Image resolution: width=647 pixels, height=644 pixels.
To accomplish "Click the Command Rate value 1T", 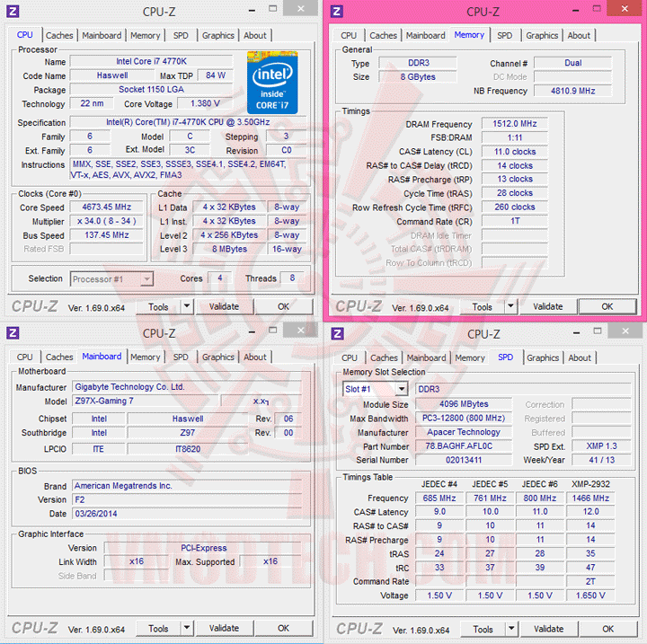I will [x=515, y=221].
